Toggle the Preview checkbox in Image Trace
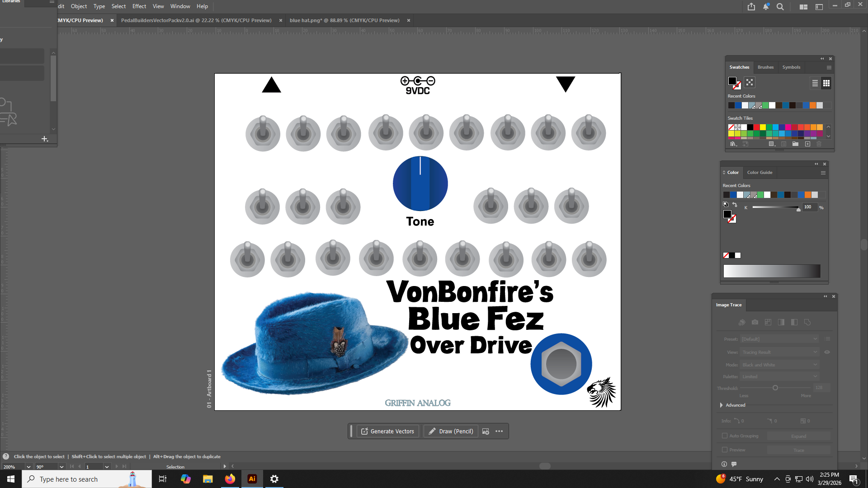This screenshot has height=488, width=868. click(725, 450)
